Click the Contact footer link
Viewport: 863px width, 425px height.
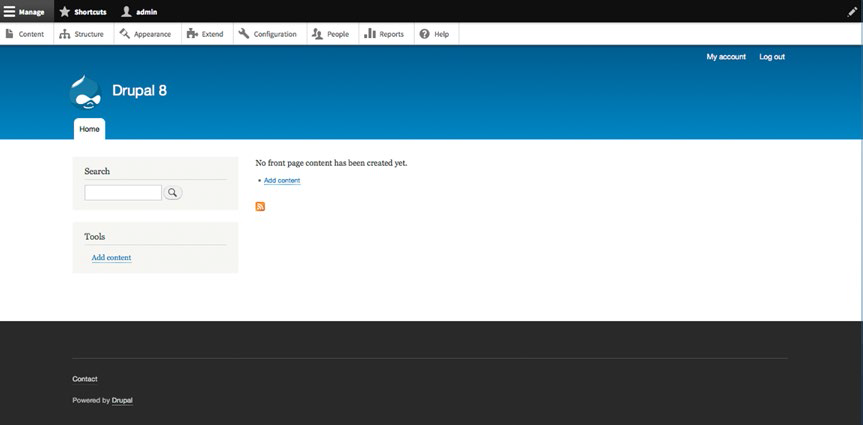(85, 379)
